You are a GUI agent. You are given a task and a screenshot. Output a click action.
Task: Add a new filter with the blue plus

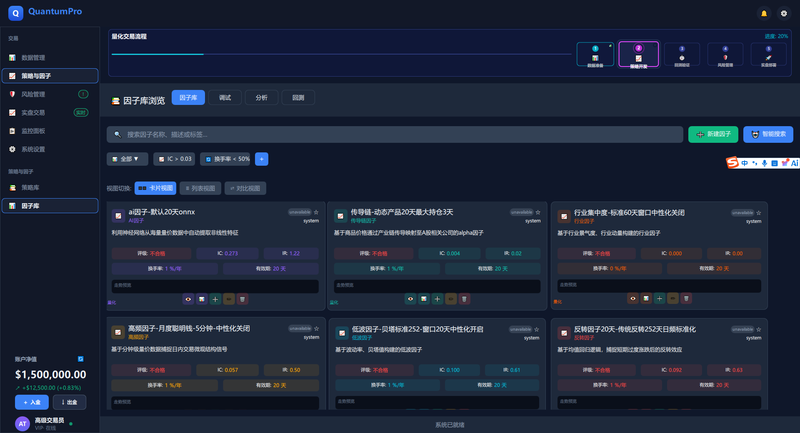[x=261, y=159]
